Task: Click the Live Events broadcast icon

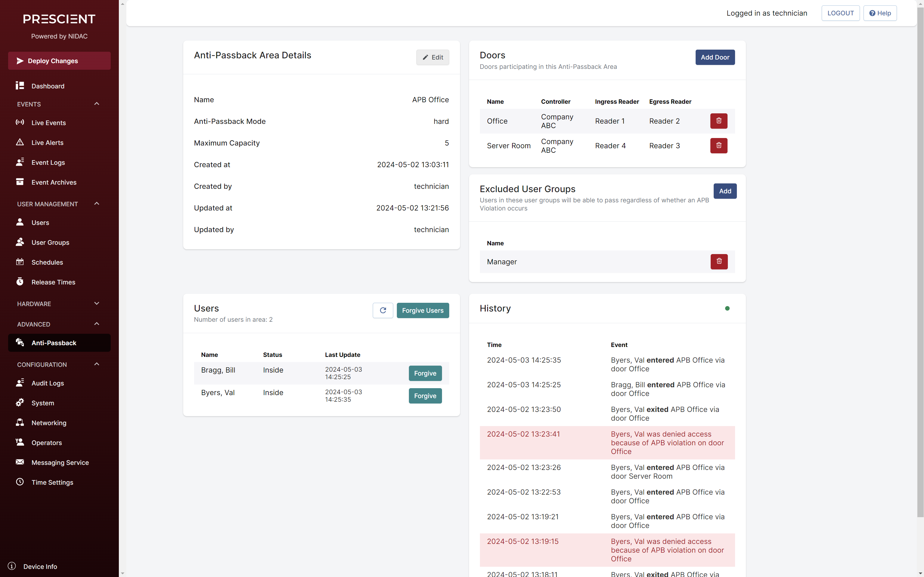Action: [20, 122]
